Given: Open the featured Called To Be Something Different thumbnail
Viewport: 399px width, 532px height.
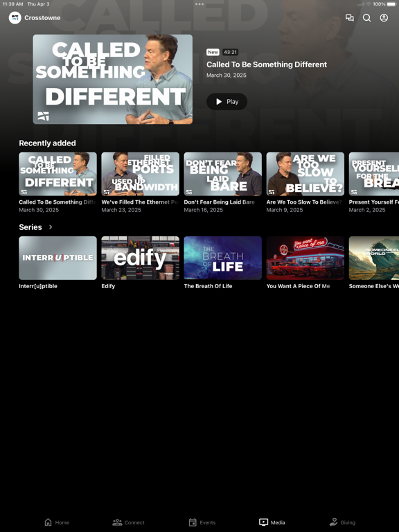Looking at the screenshot, I should pos(113,79).
